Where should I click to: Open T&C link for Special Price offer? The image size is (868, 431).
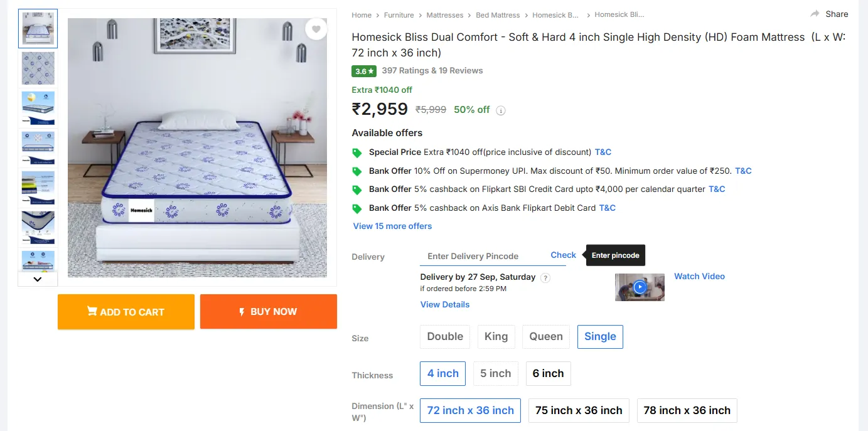click(x=603, y=152)
